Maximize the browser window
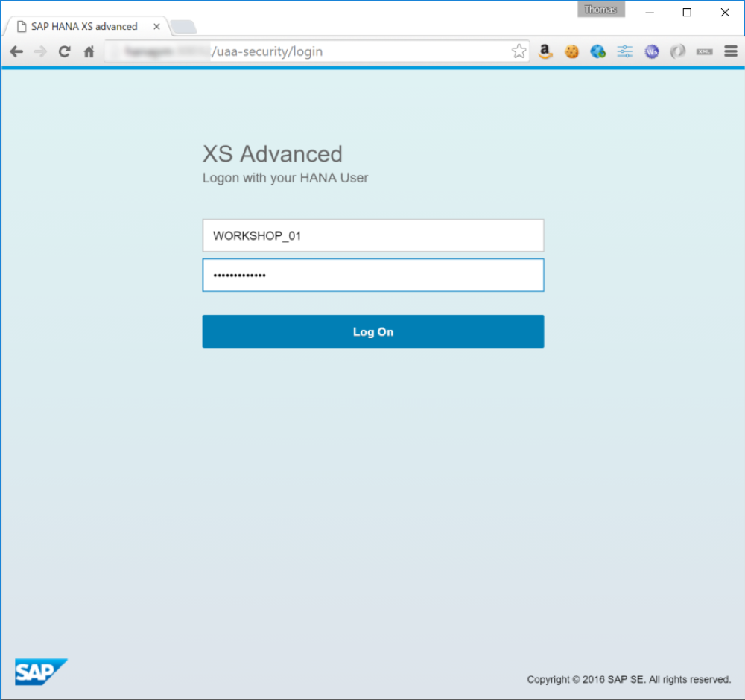The height and width of the screenshot is (700, 745). tap(687, 13)
